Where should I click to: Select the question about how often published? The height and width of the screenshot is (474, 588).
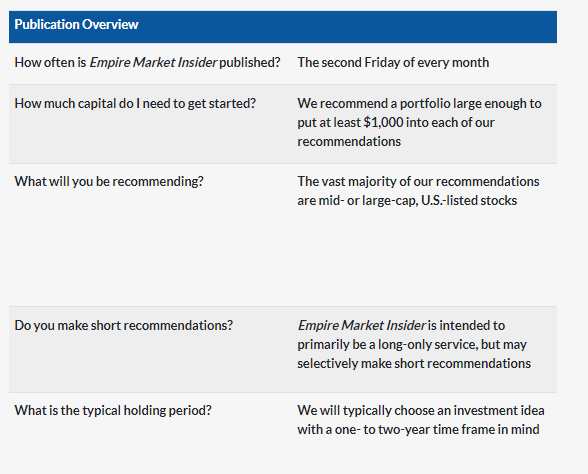[x=147, y=62]
